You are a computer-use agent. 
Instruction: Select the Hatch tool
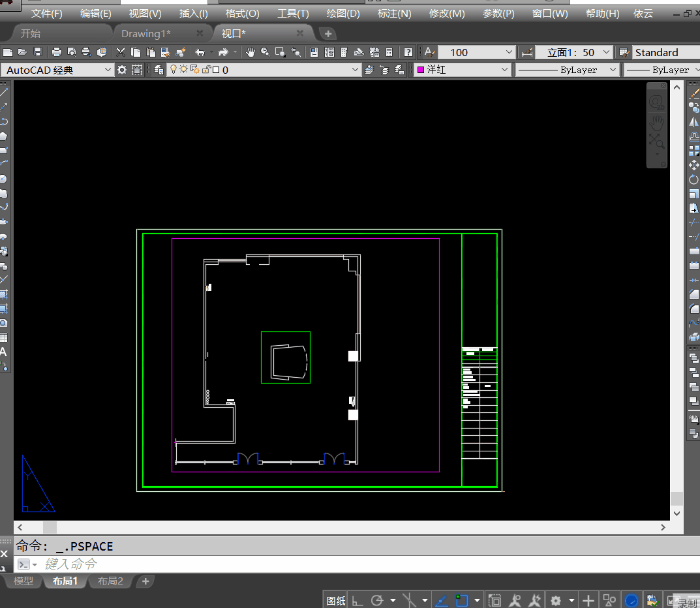(3, 294)
